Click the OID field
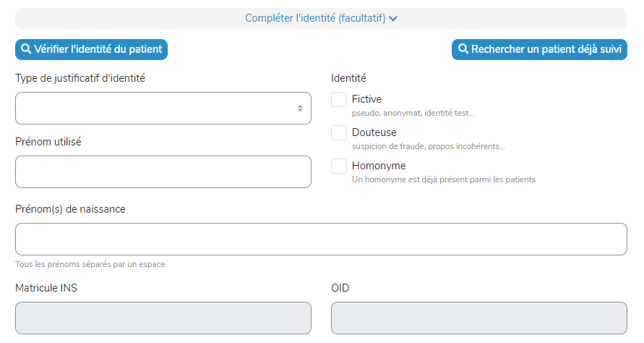This screenshot has width=644, height=343. point(478,318)
